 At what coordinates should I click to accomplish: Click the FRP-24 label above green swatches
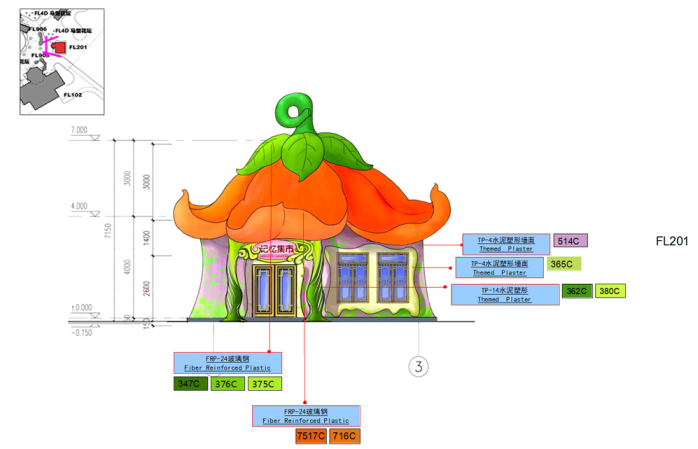point(228,362)
